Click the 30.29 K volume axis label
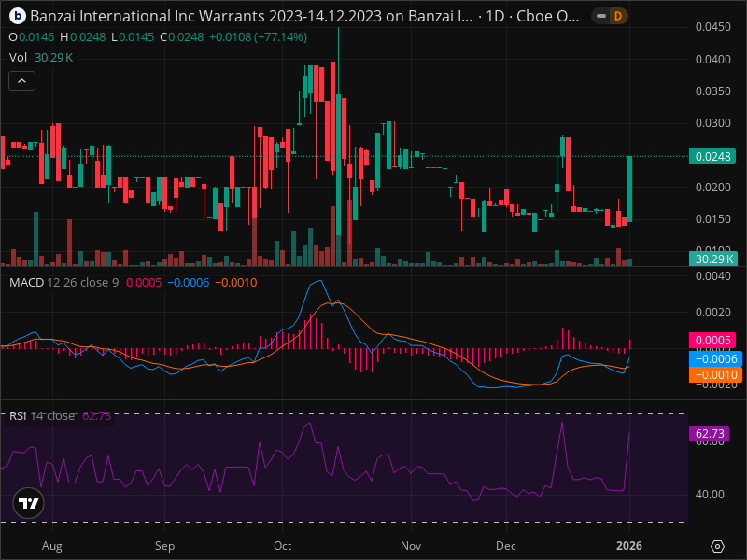 pos(713,259)
